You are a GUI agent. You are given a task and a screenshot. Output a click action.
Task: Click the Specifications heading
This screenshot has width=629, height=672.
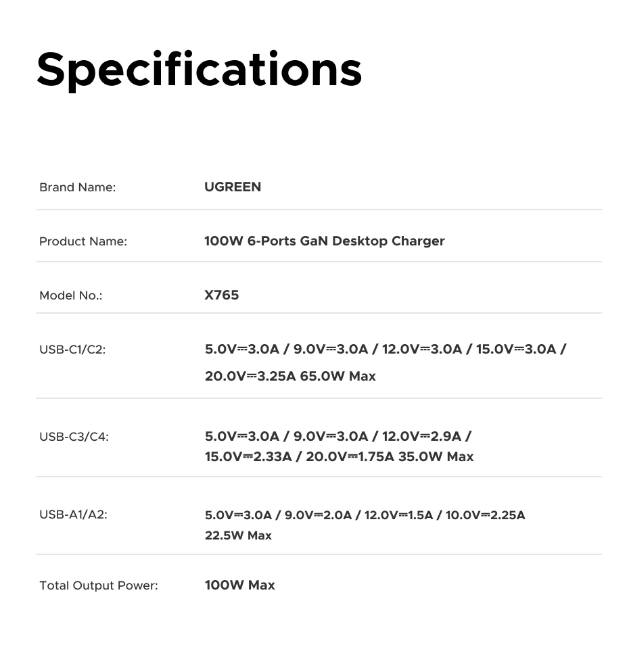(199, 70)
